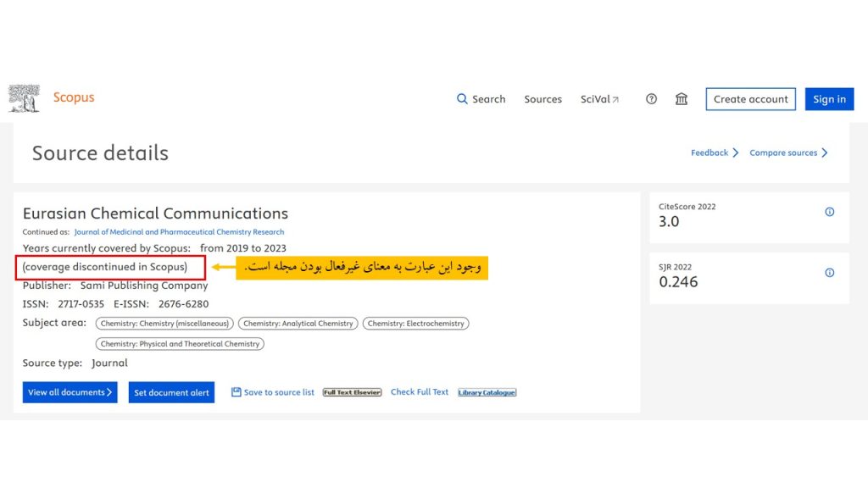Open the SciVal external link
This screenshot has width=868, height=488.
(599, 99)
